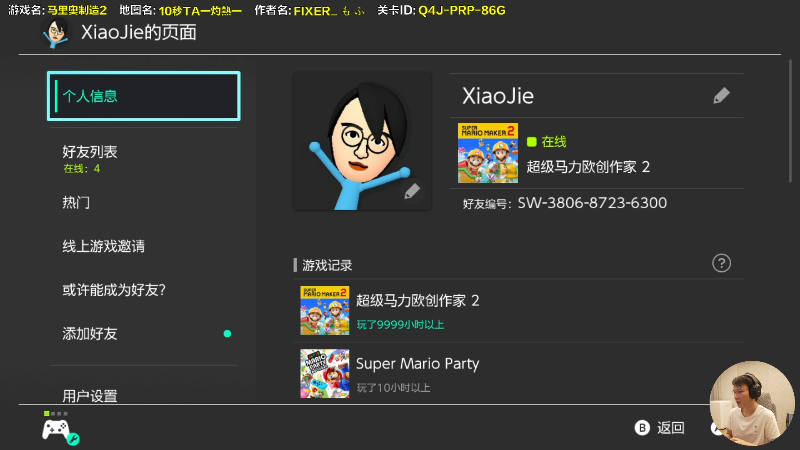Click the vertical scrollbar on the right edge
Image resolution: width=800 pixels, height=450 pixels.
coord(790,121)
